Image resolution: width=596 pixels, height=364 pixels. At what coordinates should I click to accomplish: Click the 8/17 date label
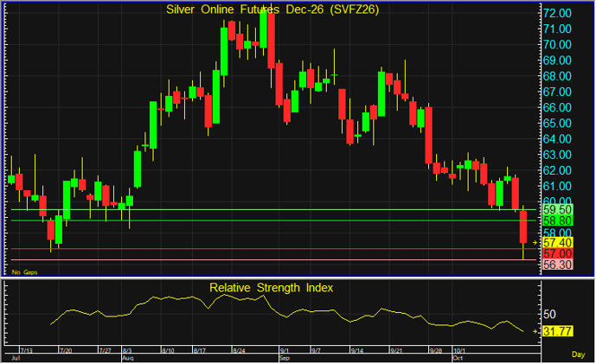[200, 350]
